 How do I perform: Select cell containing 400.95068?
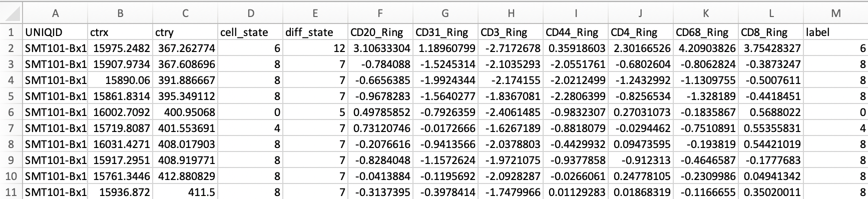tap(185, 112)
